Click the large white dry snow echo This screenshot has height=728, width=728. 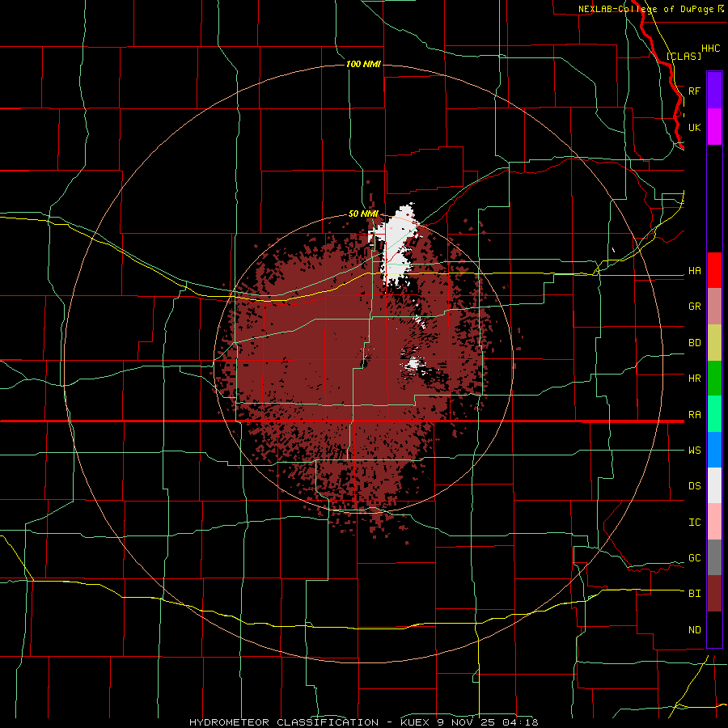(395, 246)
